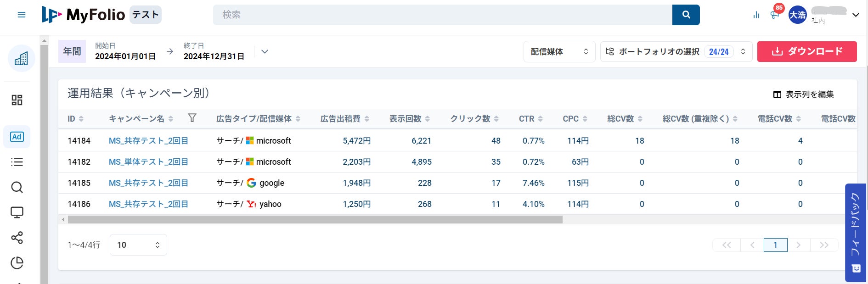Click 表示列を編集 to edit columns
The height and width of the screenshot is (284, 868).
(803, 95)
